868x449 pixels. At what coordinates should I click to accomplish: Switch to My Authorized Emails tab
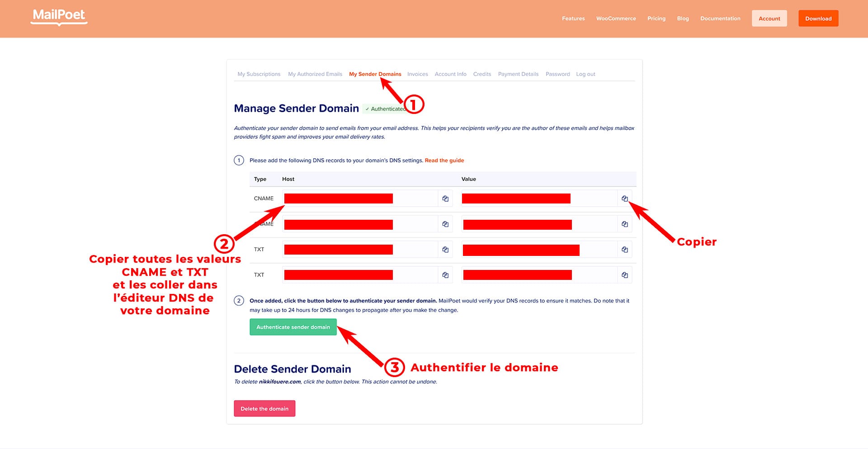pos(315,74)
